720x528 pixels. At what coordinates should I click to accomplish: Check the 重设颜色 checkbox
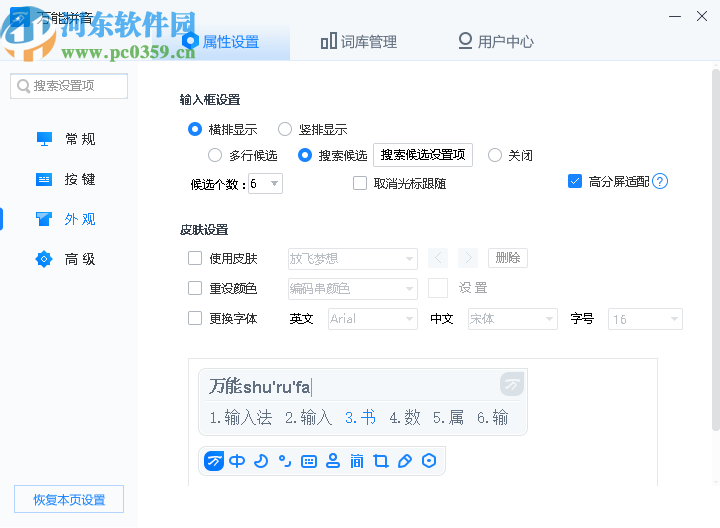(195, 288)
